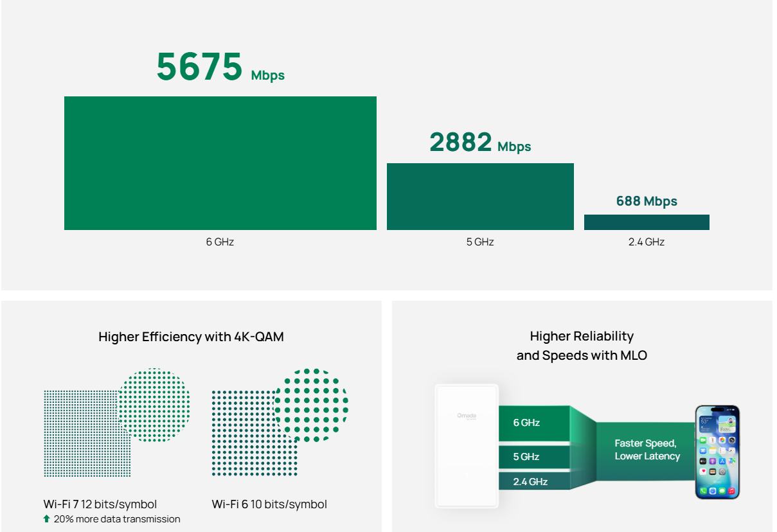Screen dimensions: 777x532
Task: Click the Faster Speed, Lower Latency label
Action: point(647,450)
